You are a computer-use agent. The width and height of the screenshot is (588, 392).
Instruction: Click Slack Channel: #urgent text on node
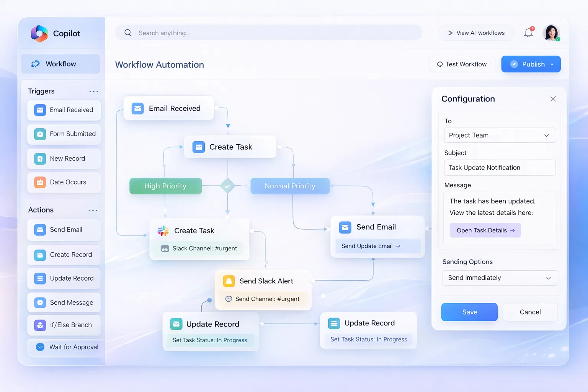tap(205, 248)
